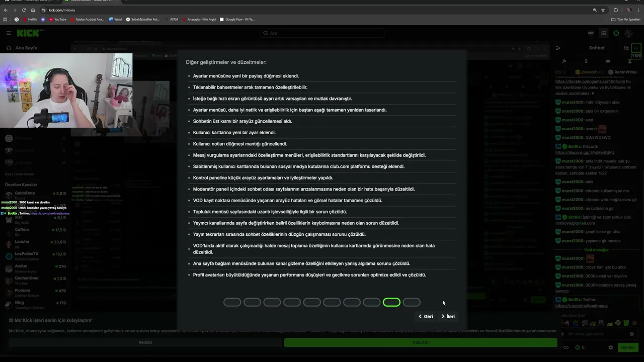This screenshot has width=644, height=362.
Task: Open Flomore channel in sidebar
Action: pyautogui.click(x=35, y=292)
